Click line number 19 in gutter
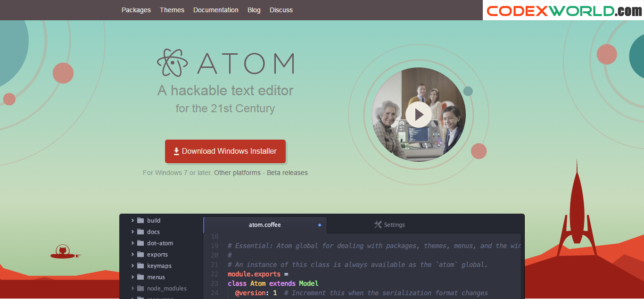 (x=215, y=246)
